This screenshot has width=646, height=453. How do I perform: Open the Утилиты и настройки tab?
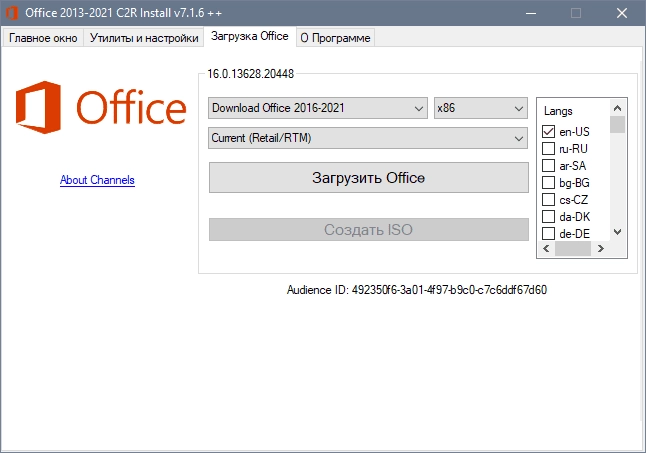click(144, 38)
